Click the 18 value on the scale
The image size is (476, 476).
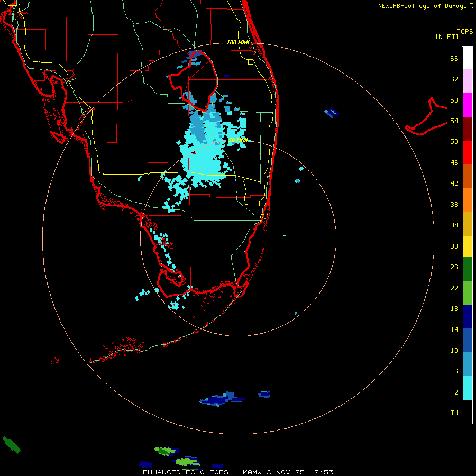[x=454, y=309]
